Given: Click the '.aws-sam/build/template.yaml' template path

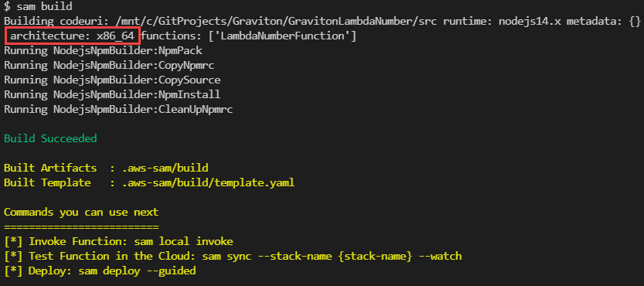Looking at the screenshot, I should click(x=208, y=182).
